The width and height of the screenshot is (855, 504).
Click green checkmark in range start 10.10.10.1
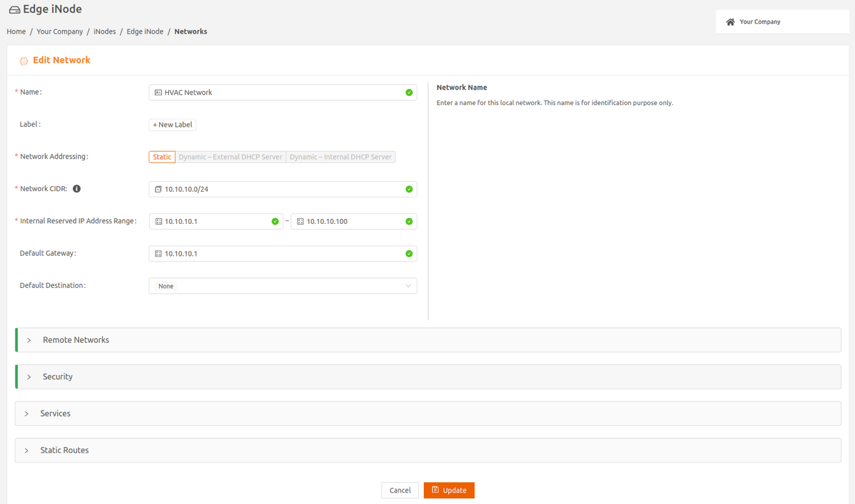[275, 221]
